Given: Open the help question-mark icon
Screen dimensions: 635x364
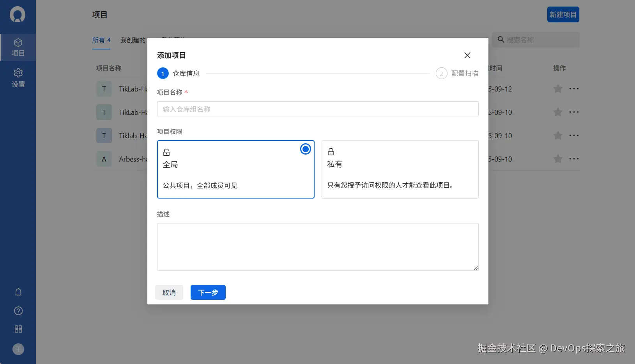Looking at the screenshot, I should tap(18, 311).
